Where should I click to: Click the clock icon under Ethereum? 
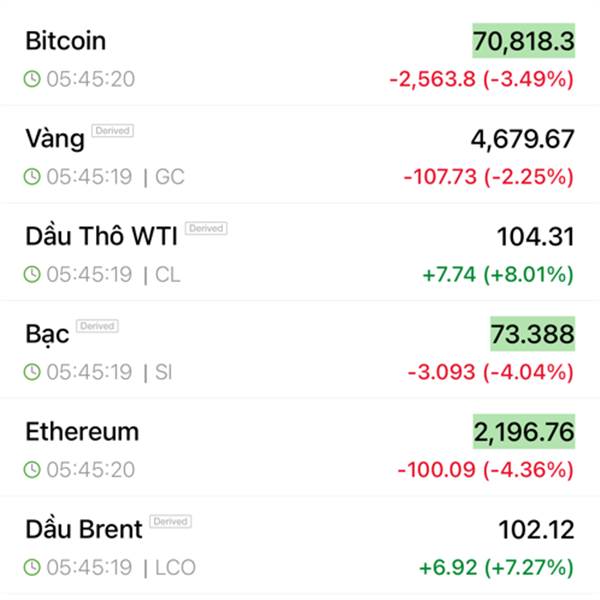(x=33, y=469)
